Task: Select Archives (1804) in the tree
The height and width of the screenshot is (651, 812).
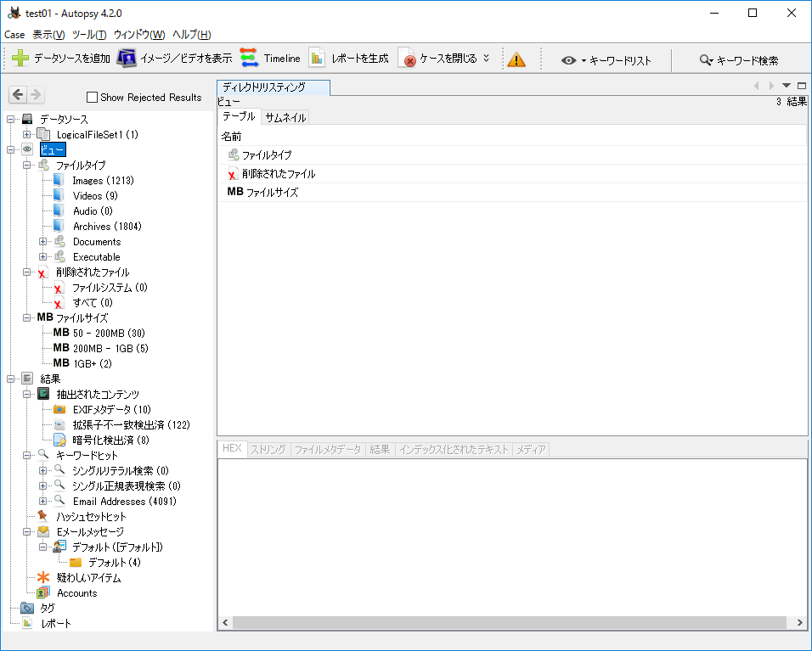Action: coord(106,227)
